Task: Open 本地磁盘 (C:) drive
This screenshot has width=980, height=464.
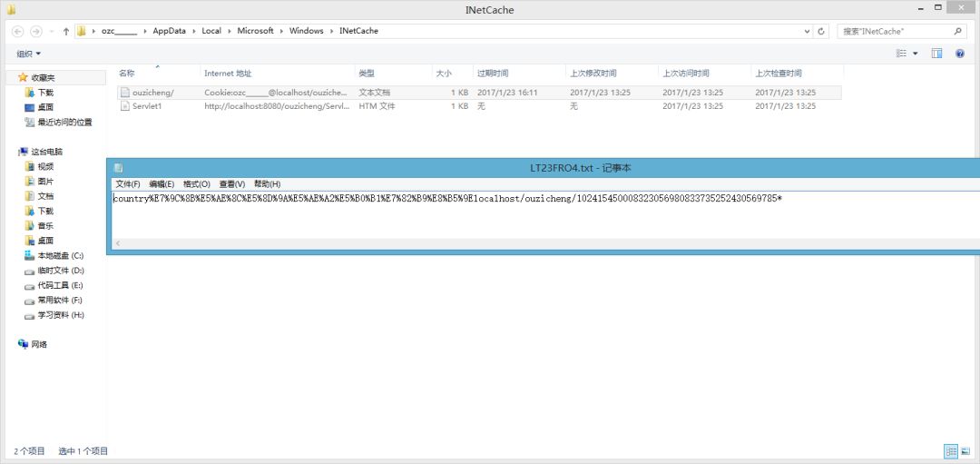Action: (x=60, y=256)
